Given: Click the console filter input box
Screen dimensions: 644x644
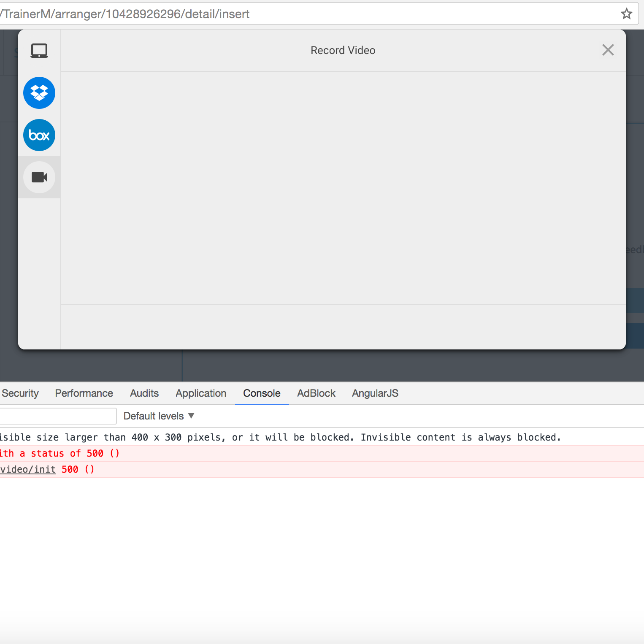Looking at the screenshot, I should click(57, 416).
